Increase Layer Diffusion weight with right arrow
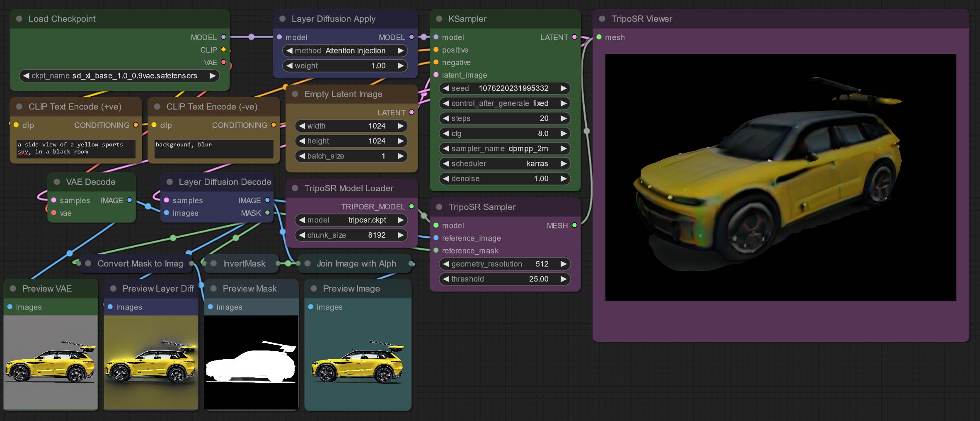The image size is (980, 421). click(400, 66)
